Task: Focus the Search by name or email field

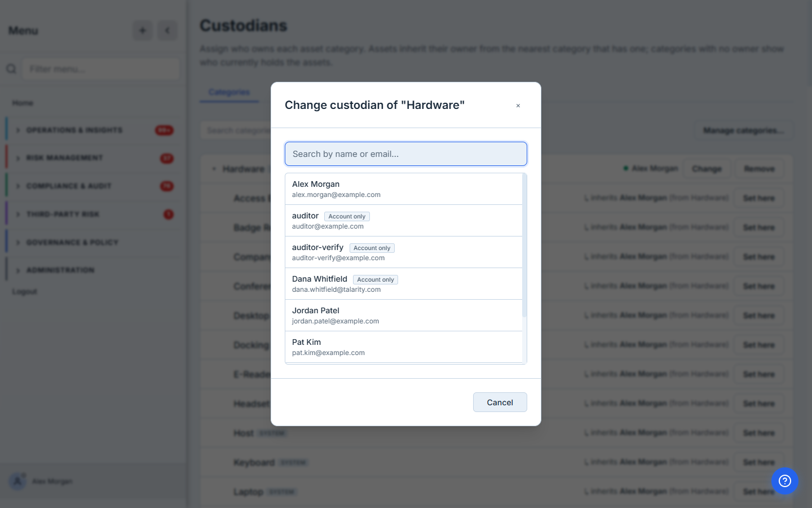Action: pyautogui.click(x=406, y=154)
